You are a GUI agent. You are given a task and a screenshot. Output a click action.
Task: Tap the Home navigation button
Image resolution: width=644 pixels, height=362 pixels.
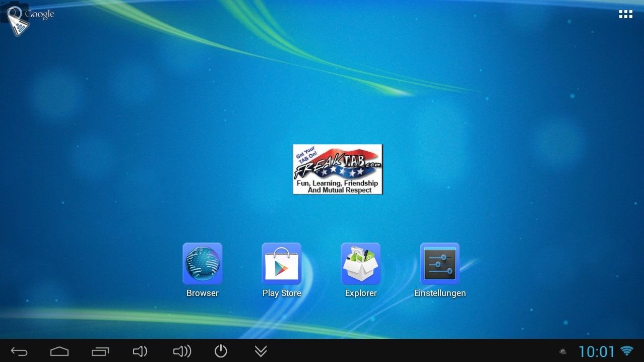[59, 351]
